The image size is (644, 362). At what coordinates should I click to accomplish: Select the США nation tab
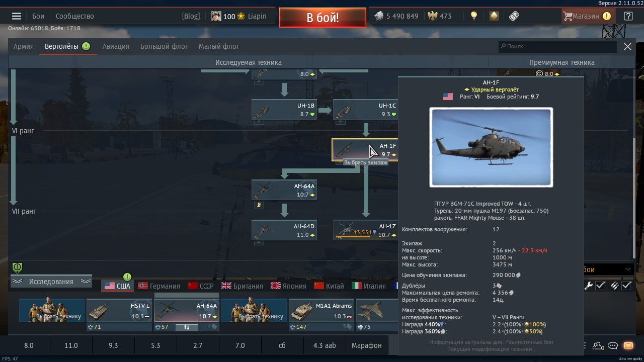pyautogui.click(x=117, y=286)
